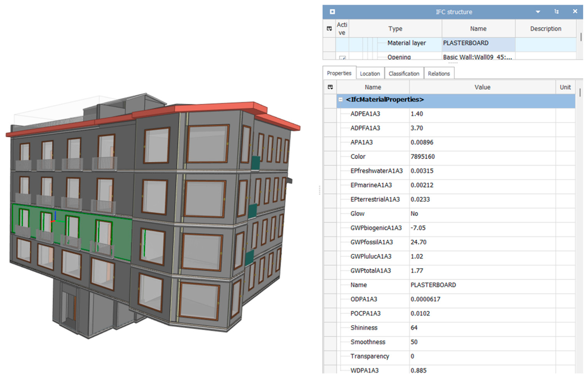Collapse the IfcMaterialProperties group
Viewport: 588px width, 380px height.
[x=341, y=99]
